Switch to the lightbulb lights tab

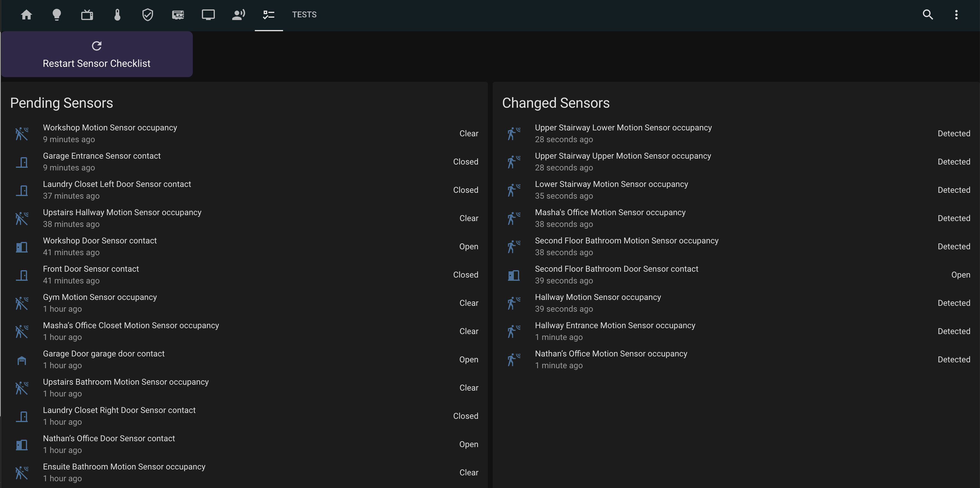[57, 15]
